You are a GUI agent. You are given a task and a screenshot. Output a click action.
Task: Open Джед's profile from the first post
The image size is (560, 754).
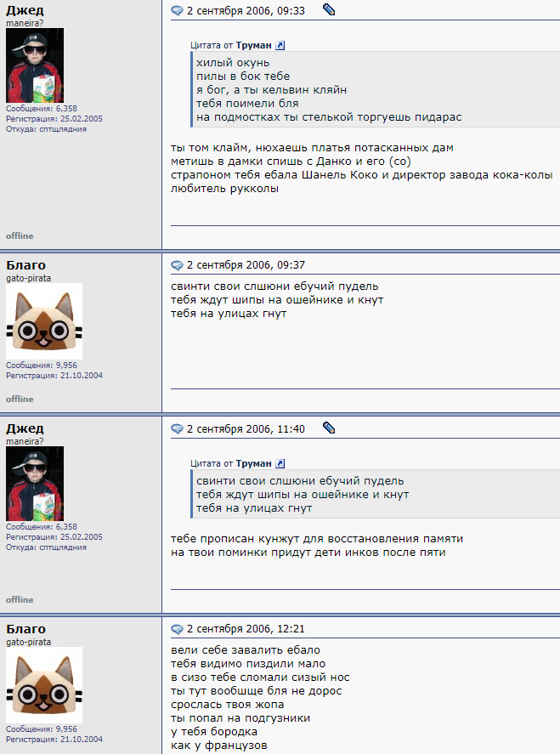pyautogui.click(x=25, y=10)
